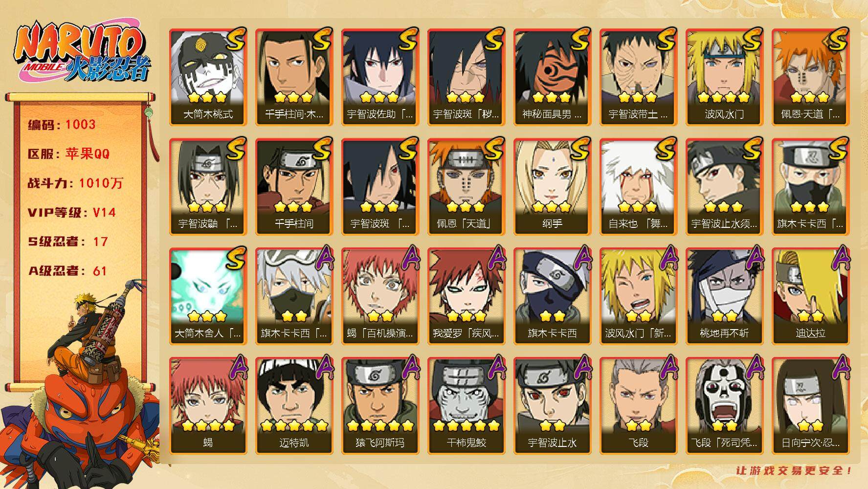This screenshot has height=489, width=868.
Task: Pick the 迈特凯 character card
Action: tap(294, 406)
